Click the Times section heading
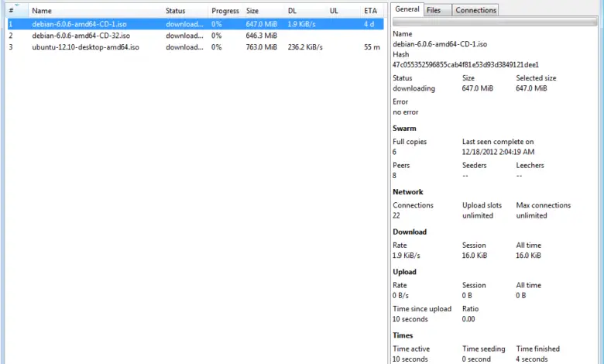Screen dimensions: 604x364 [x=403, y=335]
